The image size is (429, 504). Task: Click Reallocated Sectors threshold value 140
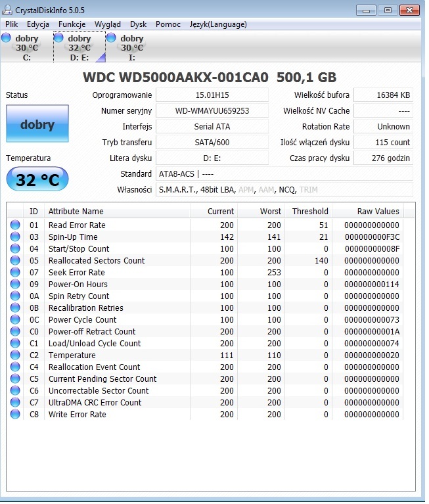pyautogui.click(x=321, y=261)
